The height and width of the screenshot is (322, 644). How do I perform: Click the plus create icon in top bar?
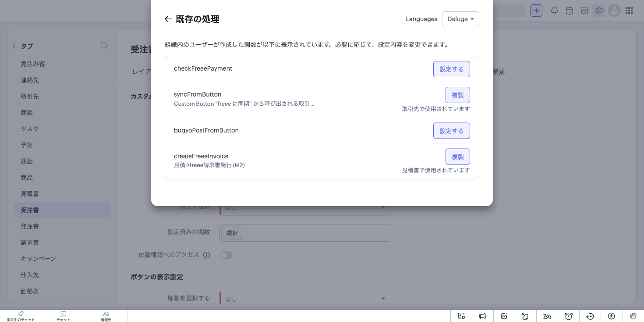(536, 11)
